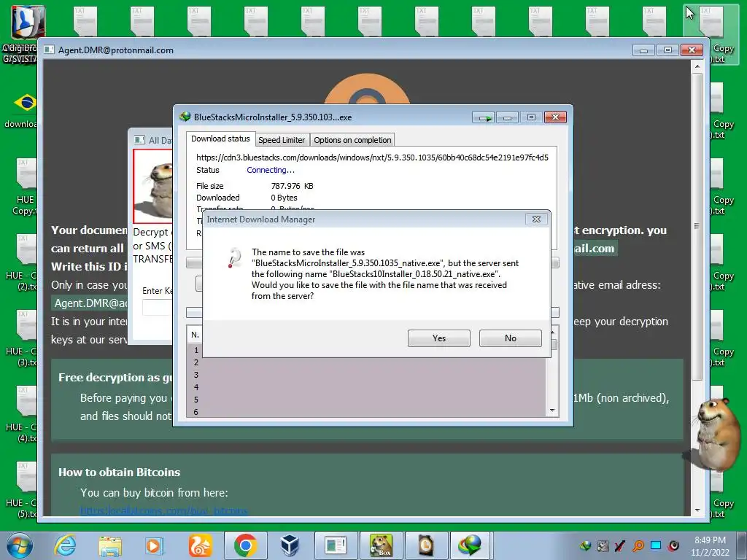The width and height of the screenshot is (747, 560).
Task: Open the Options on completion tab
Action: click(x=352, y=140)
